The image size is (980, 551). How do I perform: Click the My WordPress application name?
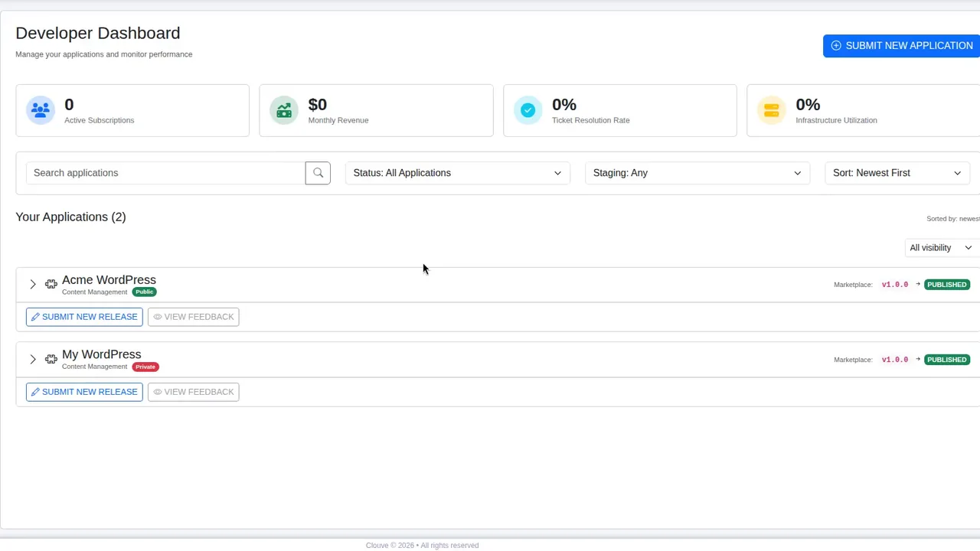coord(101,354)
